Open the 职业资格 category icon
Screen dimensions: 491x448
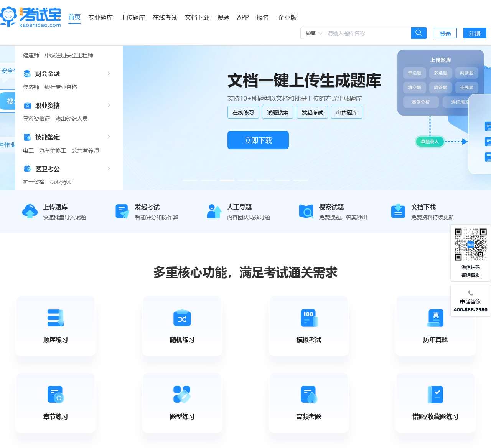27,106
